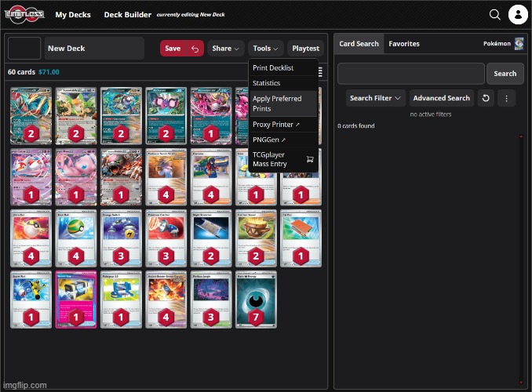The width and height of the screenshot is (532, 392).
Task: Select the Nest Ball card with count 4
Action: point(76,238)
